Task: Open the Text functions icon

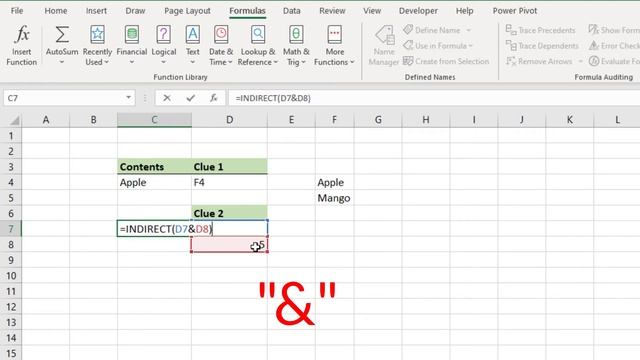Action: [193, 34]
